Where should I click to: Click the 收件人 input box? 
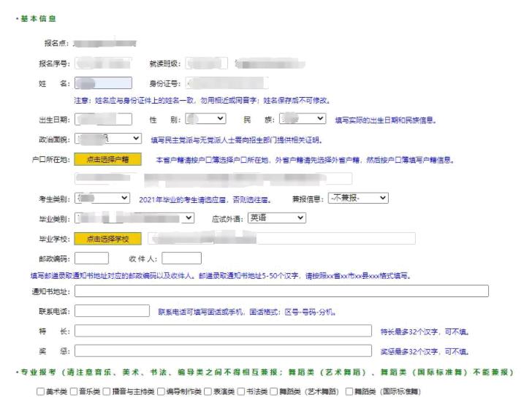pyautogui.click(x=181, y=258)
